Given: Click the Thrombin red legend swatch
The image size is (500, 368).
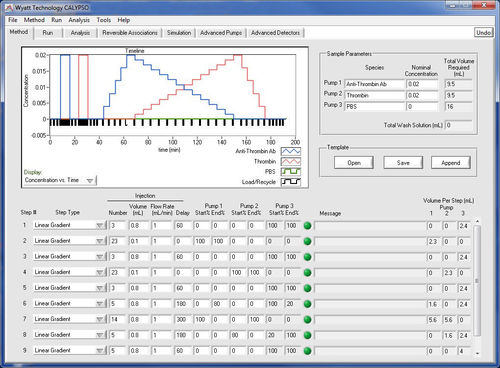Looking at the screenshot, I should pyautogui.click(x=291, y=162).
